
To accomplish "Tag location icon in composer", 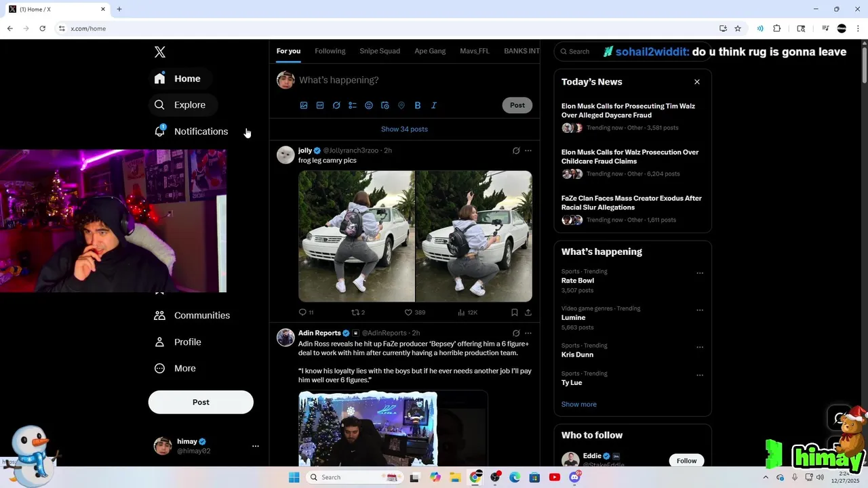I will [401, 105].
